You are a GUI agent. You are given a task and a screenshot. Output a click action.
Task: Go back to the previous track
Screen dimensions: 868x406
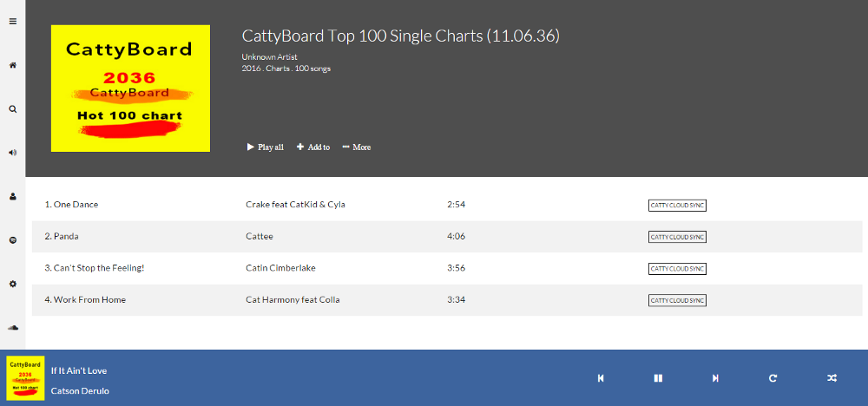pos(601,378)
